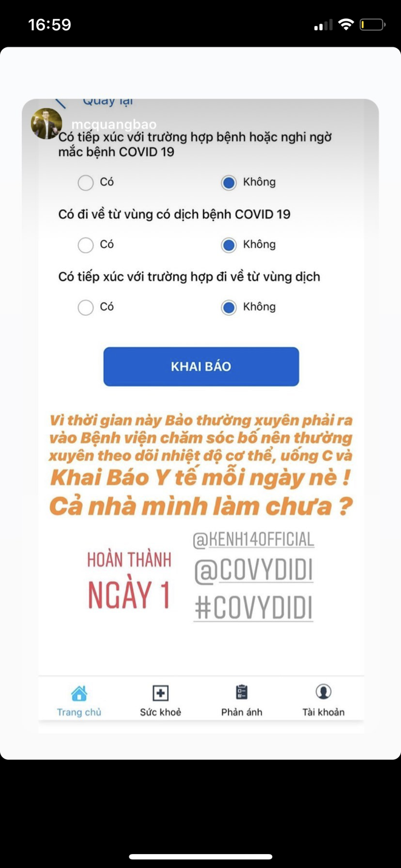This screenshot has height=868, width=401.
Task: Tap the mcquangbao username
Action: click(x=114, y=125)
